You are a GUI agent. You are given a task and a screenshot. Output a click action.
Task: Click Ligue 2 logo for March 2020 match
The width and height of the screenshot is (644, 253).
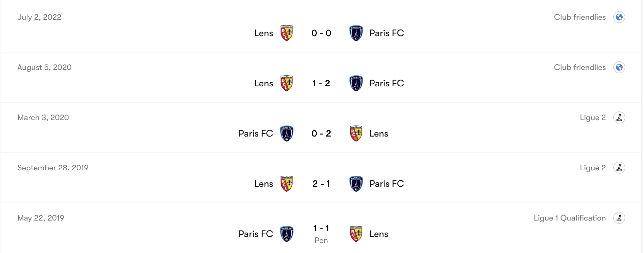[x=619, y=117]
